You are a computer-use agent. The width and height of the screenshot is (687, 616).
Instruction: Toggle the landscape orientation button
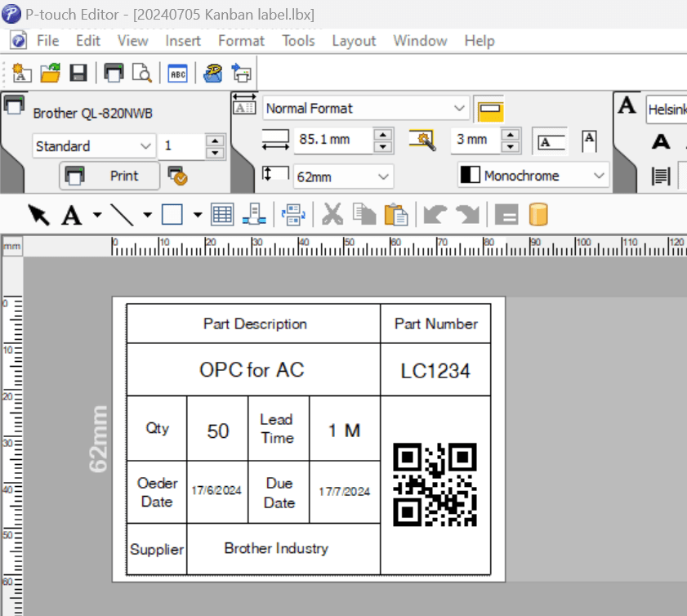(x=551, y=142)
